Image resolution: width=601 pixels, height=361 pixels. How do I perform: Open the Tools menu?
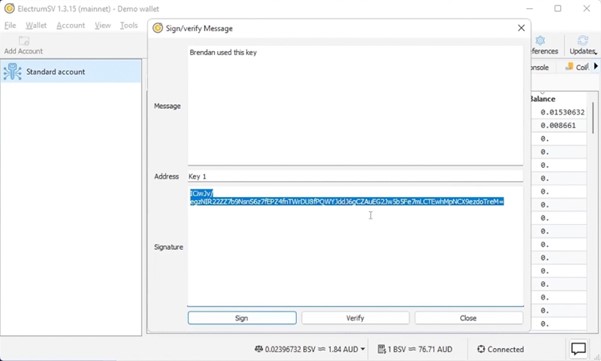pyautogui.click(x=129, y=26)
